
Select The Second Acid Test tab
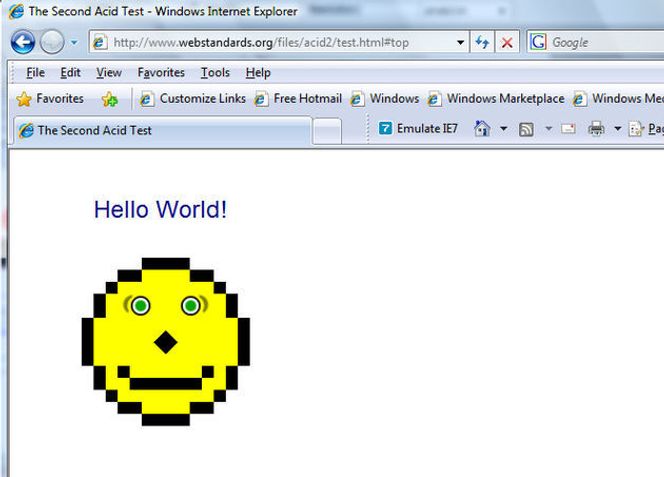[x=163, y=130]
